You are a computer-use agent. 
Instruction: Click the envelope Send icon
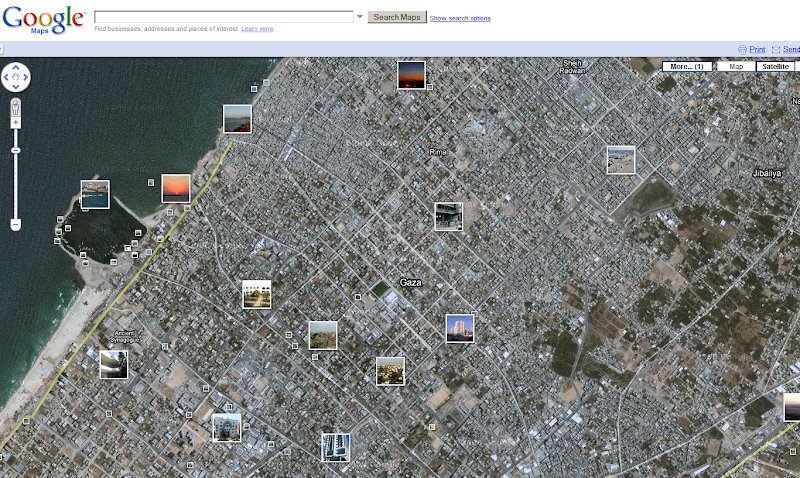click(776, 49)
